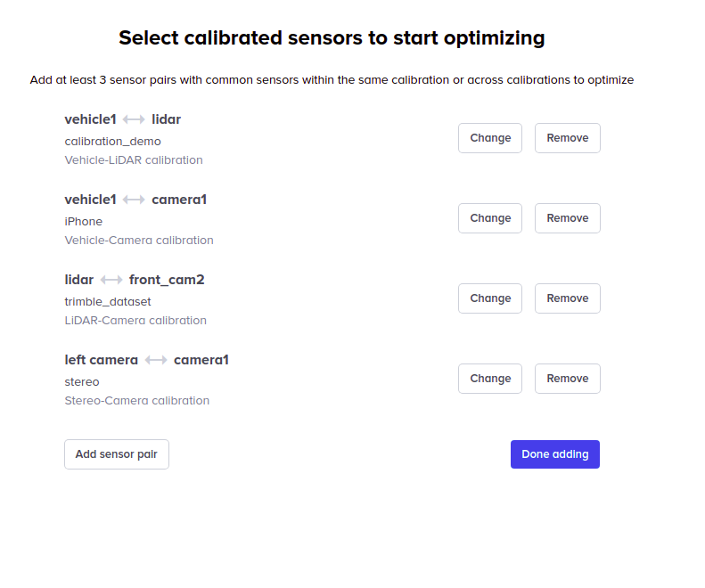Select the calibration_demo dataset name
705x588 pixels.
pos(112,141)
